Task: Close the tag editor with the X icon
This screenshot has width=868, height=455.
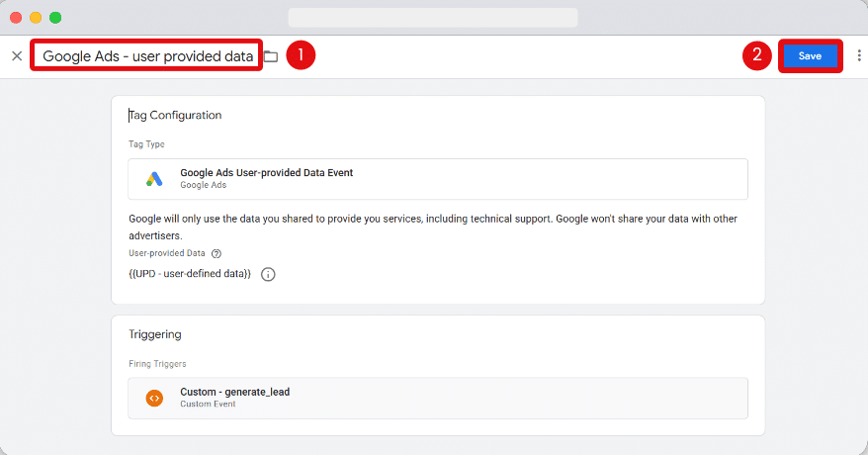Action: coord(17,56)
